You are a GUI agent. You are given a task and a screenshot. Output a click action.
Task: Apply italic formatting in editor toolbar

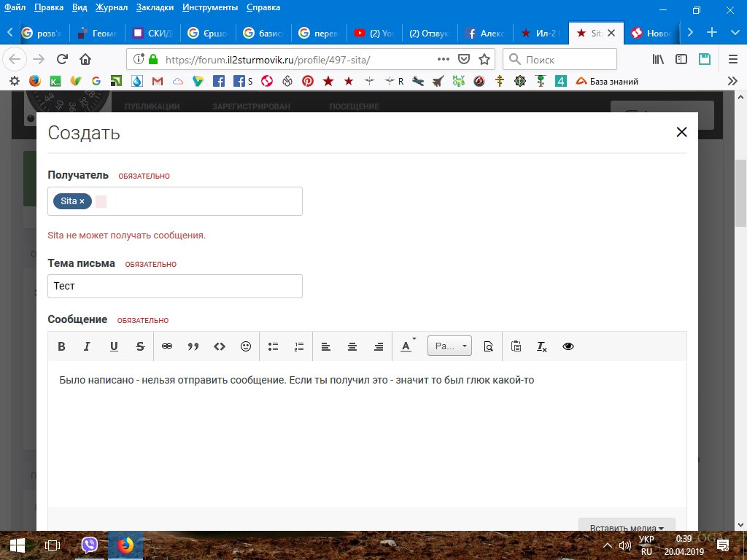pyautogui.click(x=88, y=346)
